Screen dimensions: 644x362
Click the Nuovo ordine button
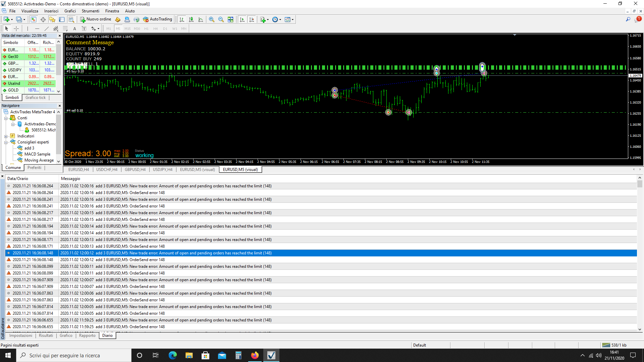click(x=96, y=19)
